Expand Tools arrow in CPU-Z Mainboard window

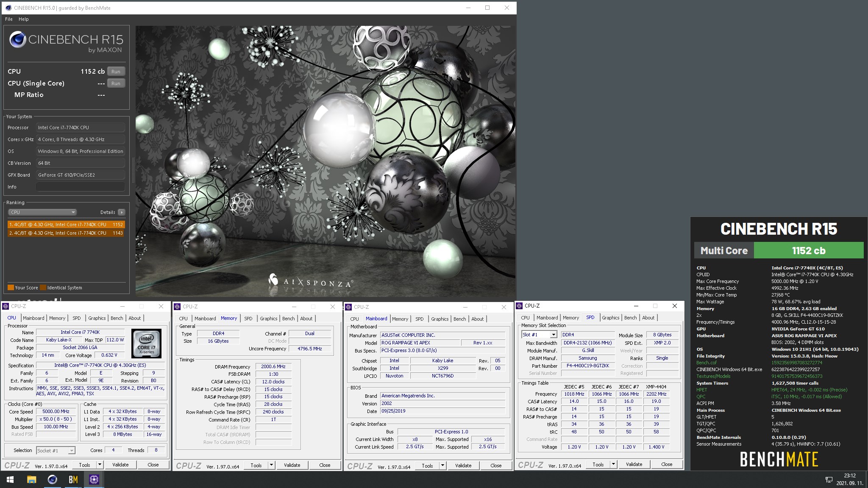click(x=442, y=466)
